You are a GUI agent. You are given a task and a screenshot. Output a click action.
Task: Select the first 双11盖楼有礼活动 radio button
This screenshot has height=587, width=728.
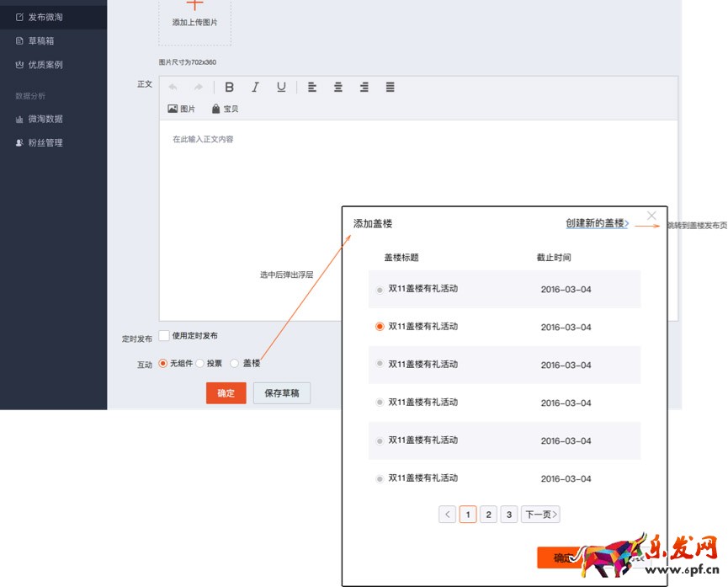coord(380,287)
